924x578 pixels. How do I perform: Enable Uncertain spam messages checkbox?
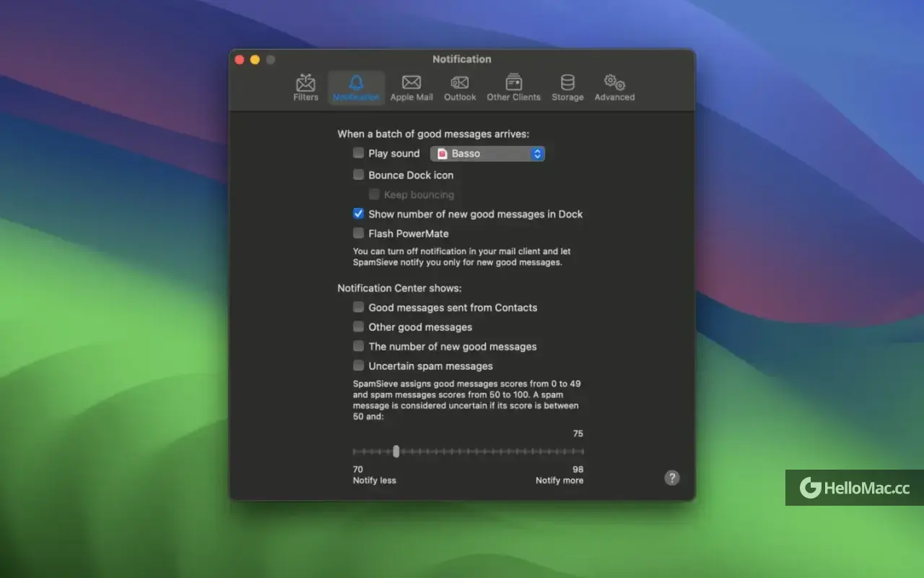click(358, 366)
